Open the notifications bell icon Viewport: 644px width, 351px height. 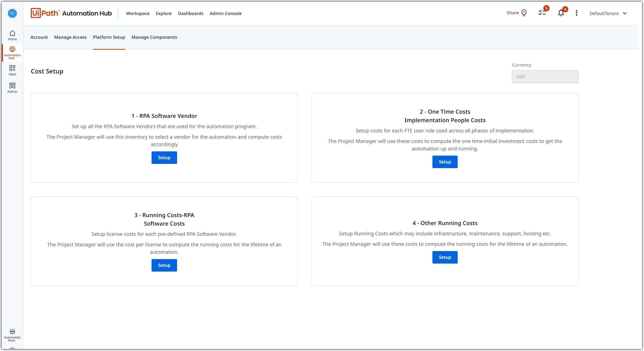(x=561, y=13)
